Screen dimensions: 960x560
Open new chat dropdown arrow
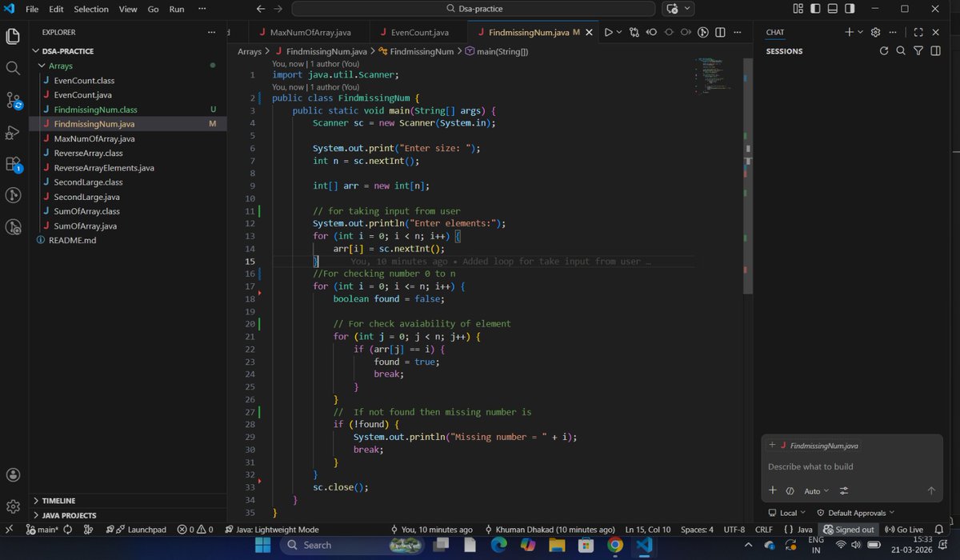click(x=861, y=32)
